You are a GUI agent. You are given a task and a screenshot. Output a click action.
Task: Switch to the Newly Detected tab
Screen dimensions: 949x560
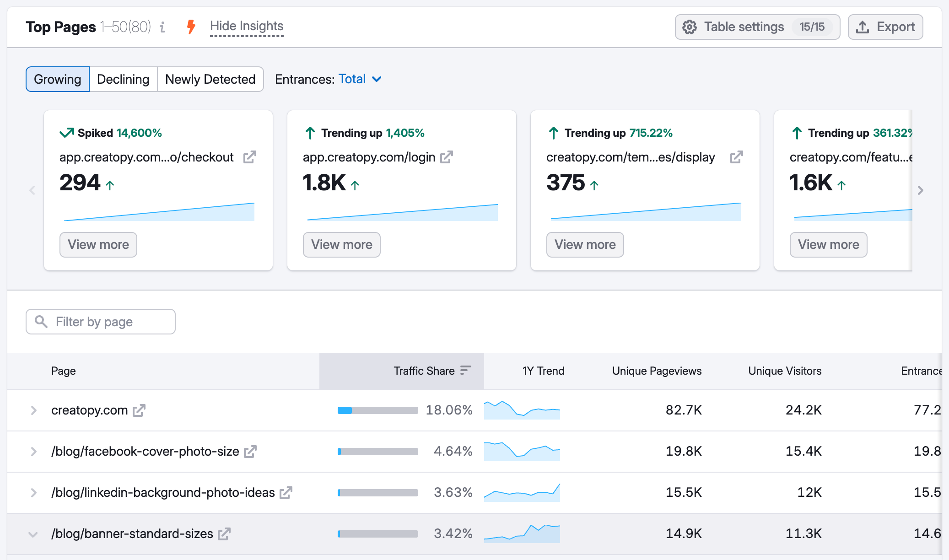point(210,79)
